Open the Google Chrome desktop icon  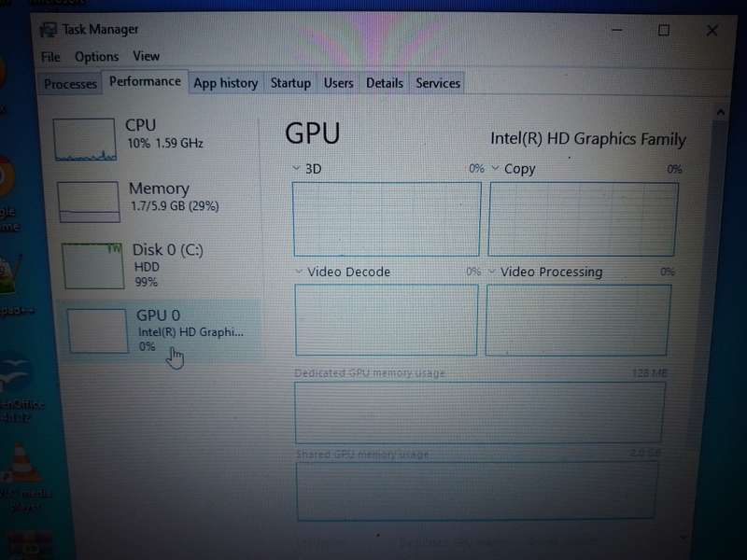[7, 195]
